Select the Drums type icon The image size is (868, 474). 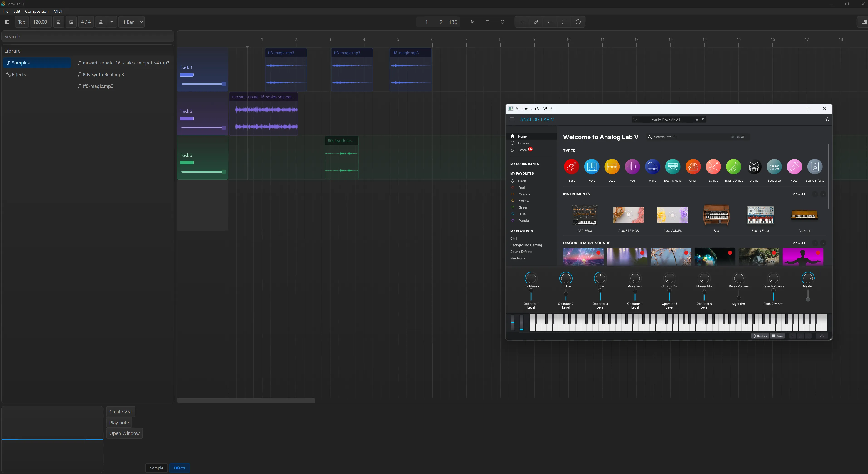tap(754, 167)
